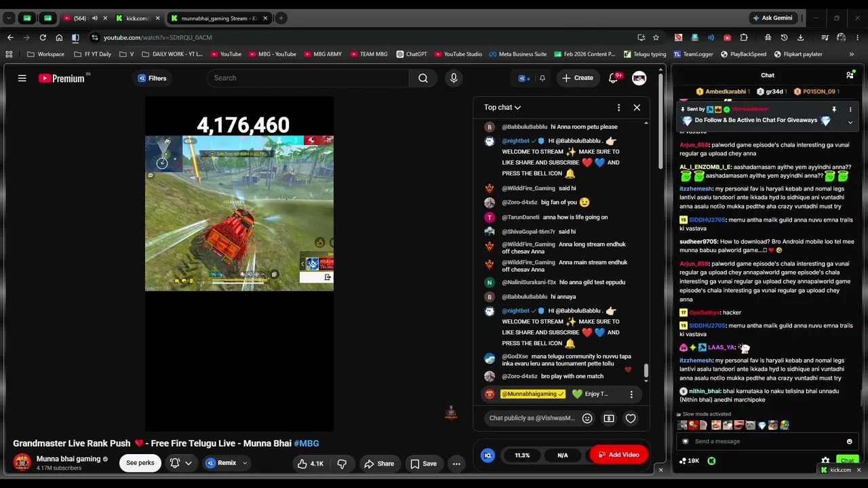Open the channel avatar of Munna bhai gaming
This screenshot has width=868, height=488.
[x=22, y=462]
